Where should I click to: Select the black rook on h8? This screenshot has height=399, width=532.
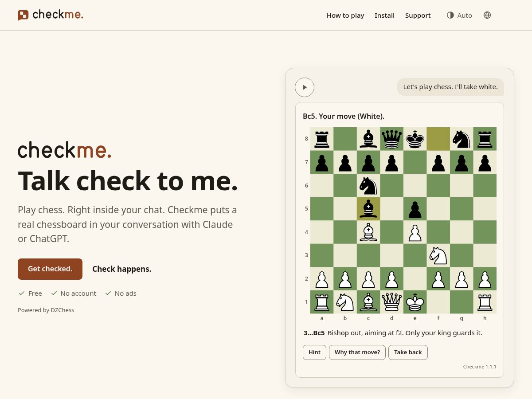pyautogui.click(x=485, y=139)
